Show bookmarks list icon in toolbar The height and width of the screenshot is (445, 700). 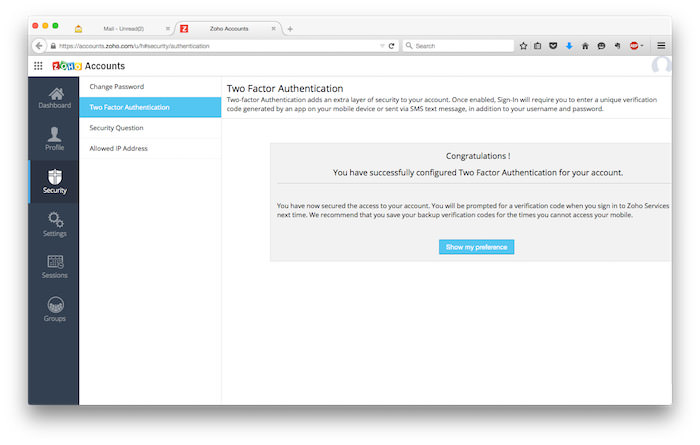pos(538,46)
